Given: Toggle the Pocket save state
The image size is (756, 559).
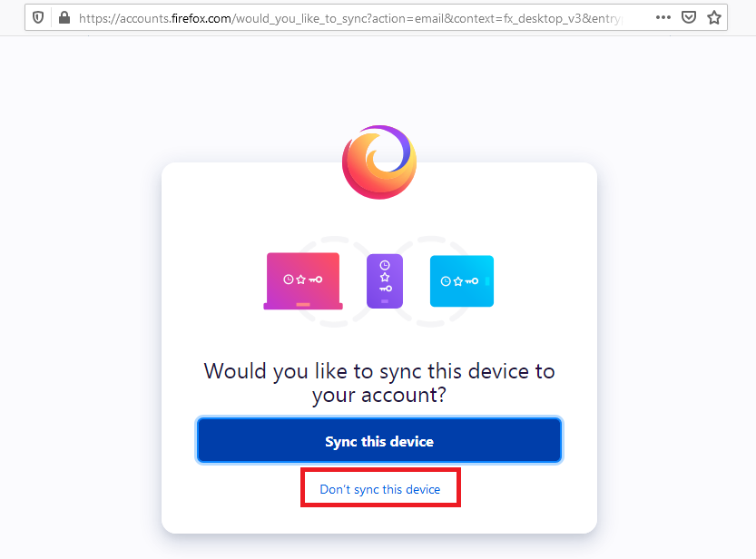Looking at the screenshot, I should click(x=689, y=17).
